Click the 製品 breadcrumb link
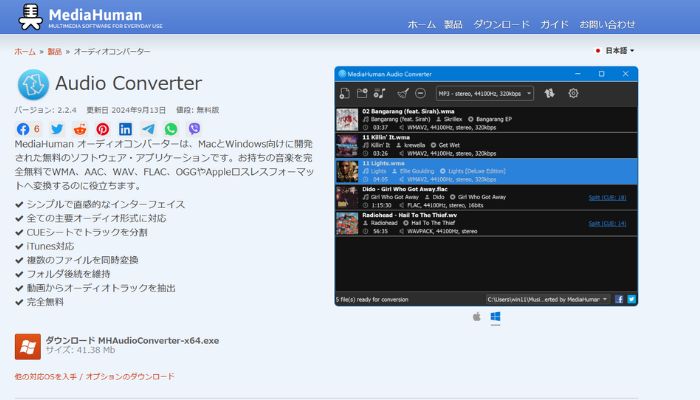This screenshot has height=400, width=700. pyautogui.click(x=54, y=51)
